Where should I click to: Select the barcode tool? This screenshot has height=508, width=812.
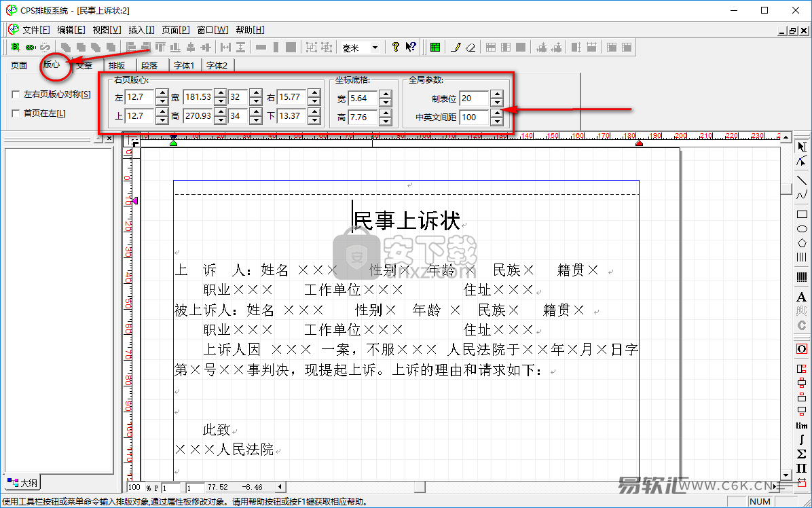802,278
